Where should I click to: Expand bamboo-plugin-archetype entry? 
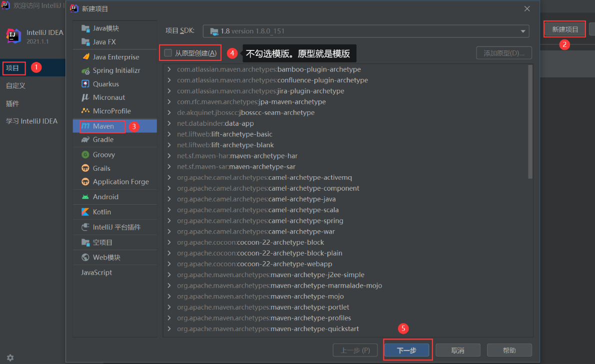pos(169,69)
